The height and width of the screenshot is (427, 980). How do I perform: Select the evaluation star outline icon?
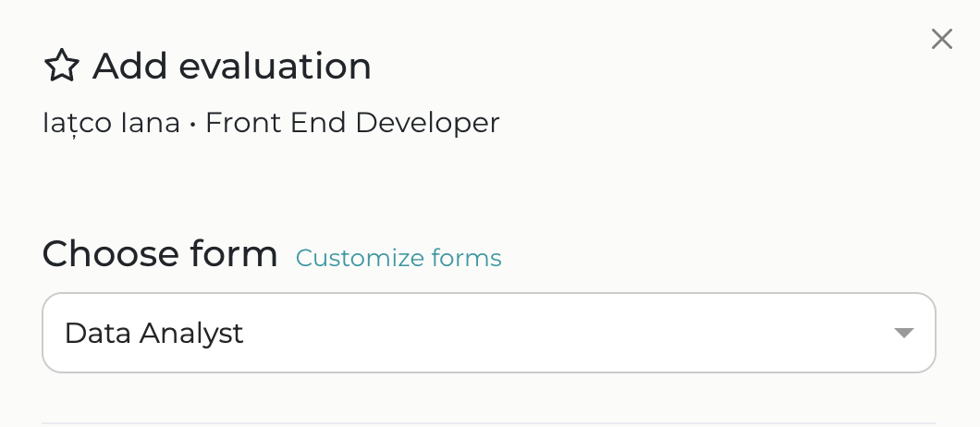pos(62,67)
